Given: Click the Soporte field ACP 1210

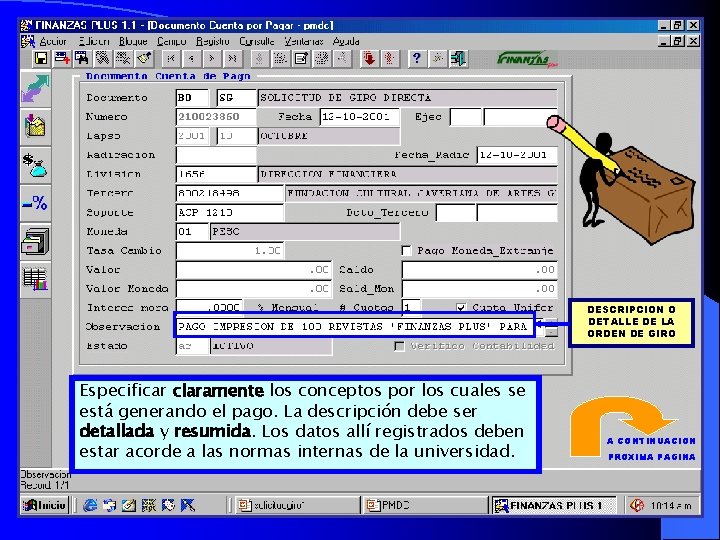Looking at the screenshot, I should pos(230,213).
